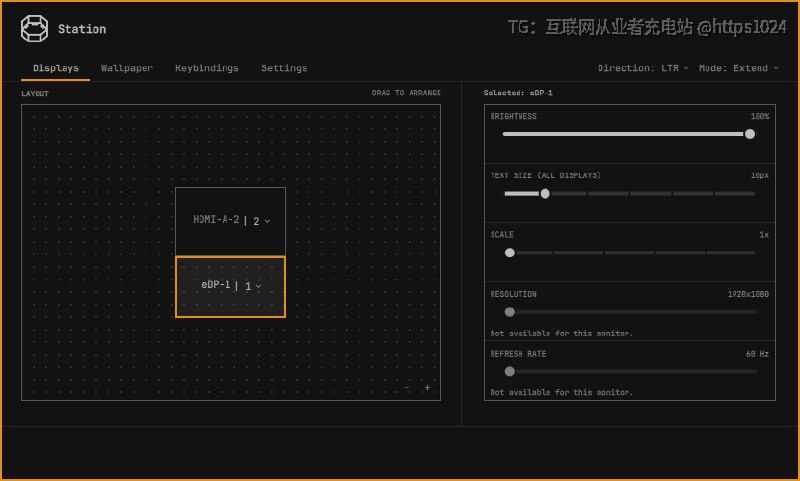The width and height of the screenshot is (800, 481).
Task: Open eDP-1 display number dropdown
Action: [x=253, y=287]
